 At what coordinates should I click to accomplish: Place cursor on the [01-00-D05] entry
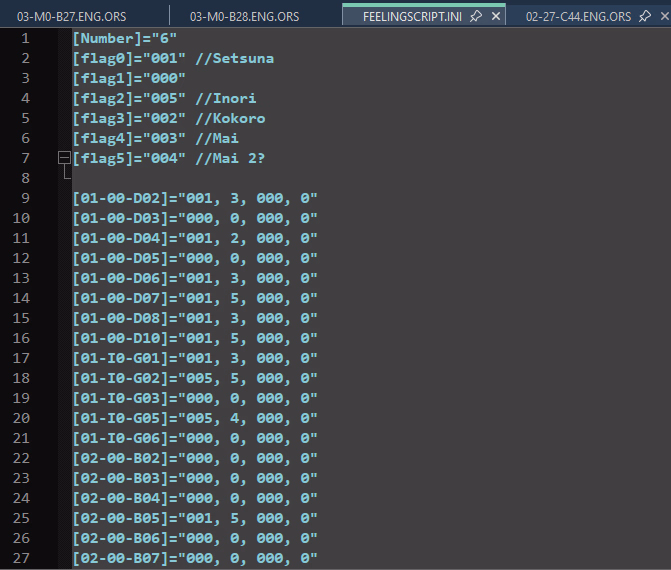195,258
